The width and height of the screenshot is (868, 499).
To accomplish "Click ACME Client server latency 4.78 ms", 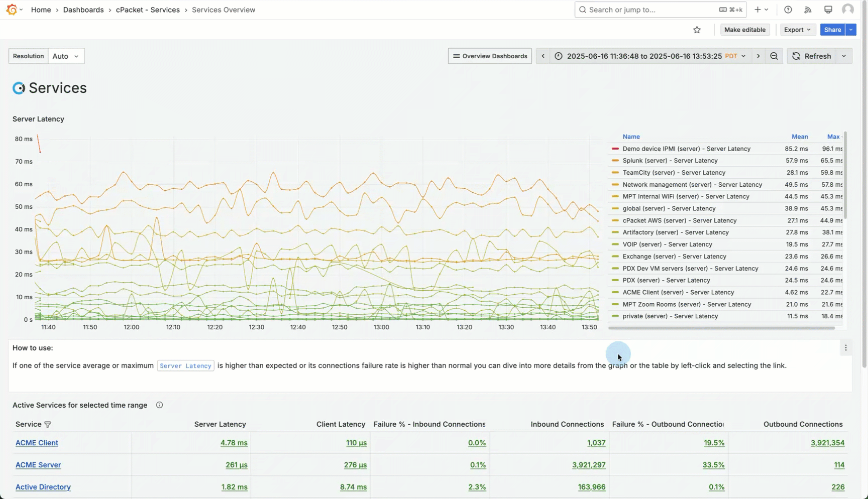I will point(234,443).
